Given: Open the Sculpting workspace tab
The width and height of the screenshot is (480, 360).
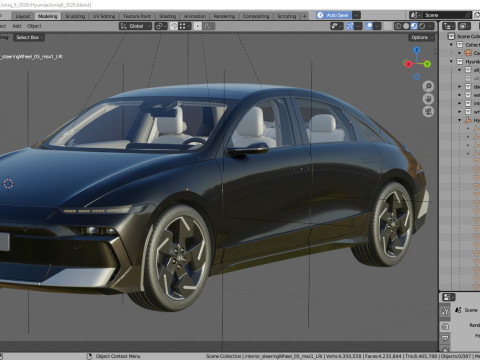Looking at the screenshot, I should pos(75,16).
